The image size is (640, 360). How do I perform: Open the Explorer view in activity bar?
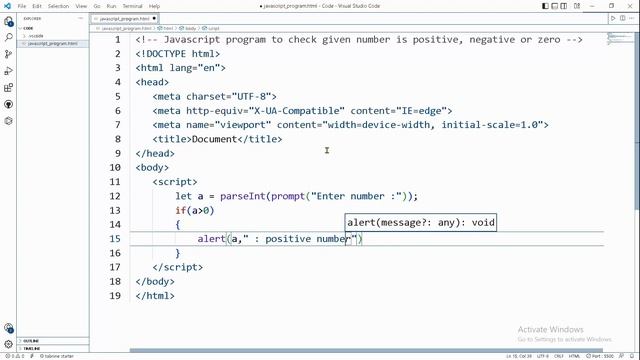click(x=8, y=21)
